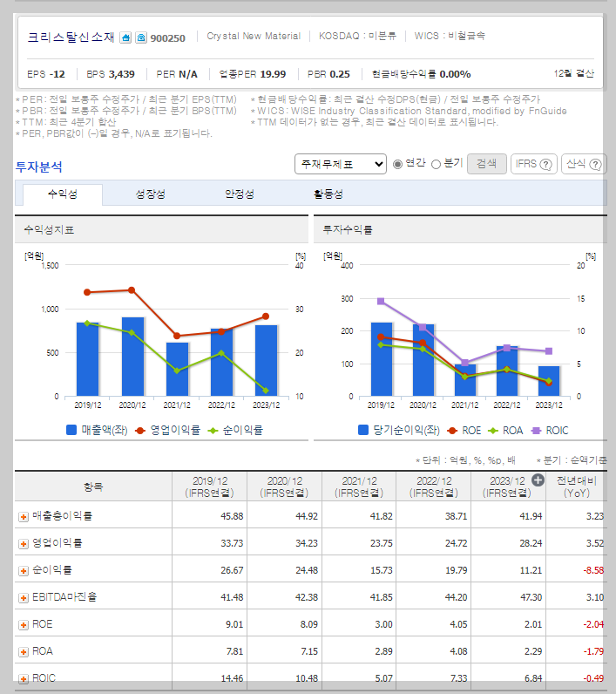Image resolution: width=616 pixels, height=694 pixels.
Task: Open the company homepage icon next to 크리스탈신소재
Action: click(x=125, y=37)
